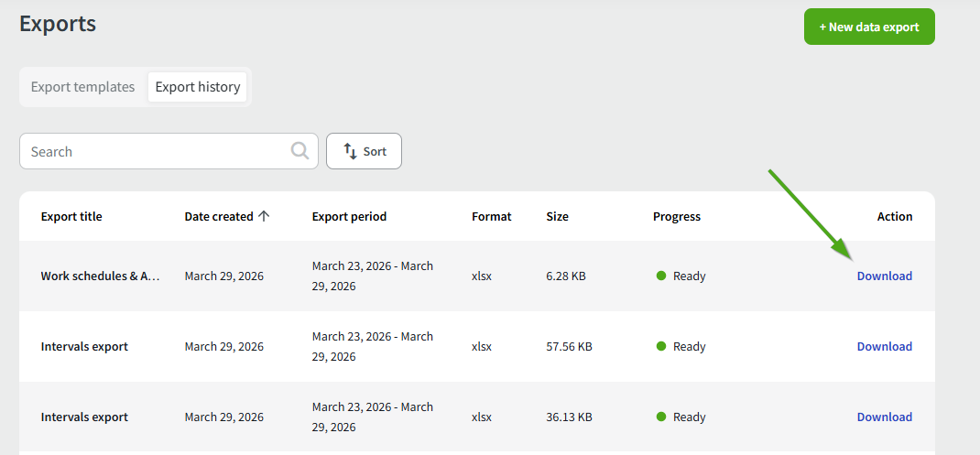Select the Work schedules export title
The width and height of the screenshot is (980, 455).
pyautogui.click(x=101, y=276)
